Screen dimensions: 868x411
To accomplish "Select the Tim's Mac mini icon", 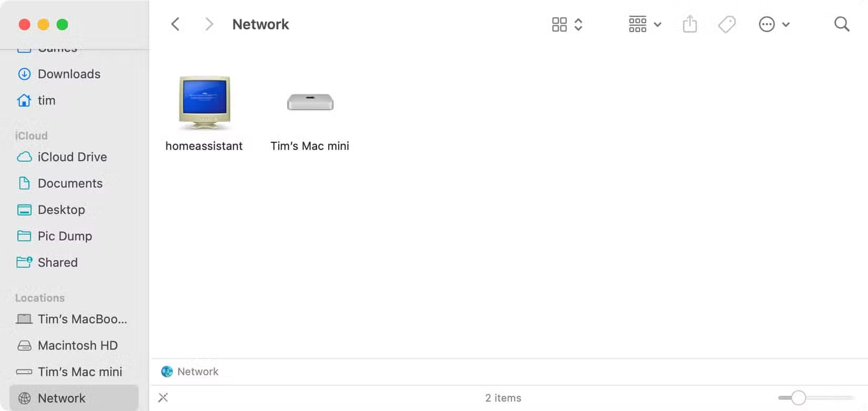I will point(310,102).
